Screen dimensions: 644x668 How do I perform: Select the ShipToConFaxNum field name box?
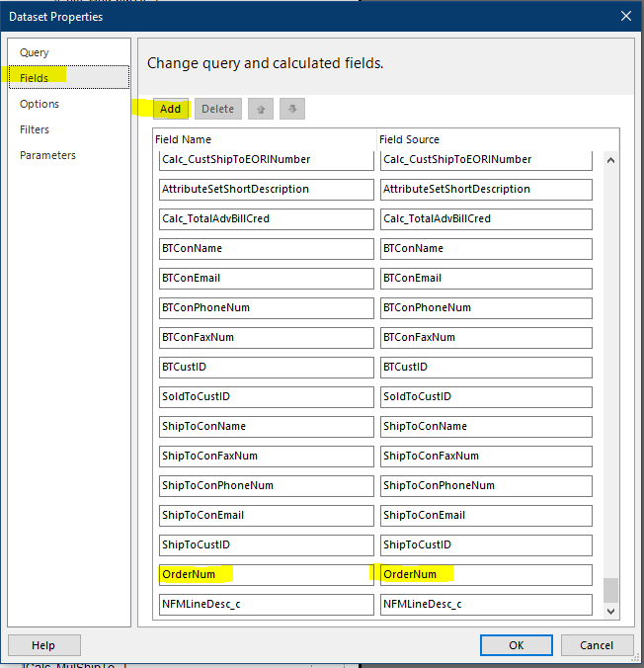(x=267, y=457)
